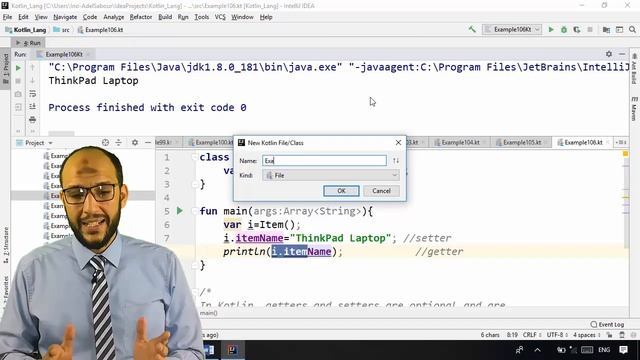This screenshot has width=640, height=360.
Task: Locate the current file in Project view
Action: [105, 142]
